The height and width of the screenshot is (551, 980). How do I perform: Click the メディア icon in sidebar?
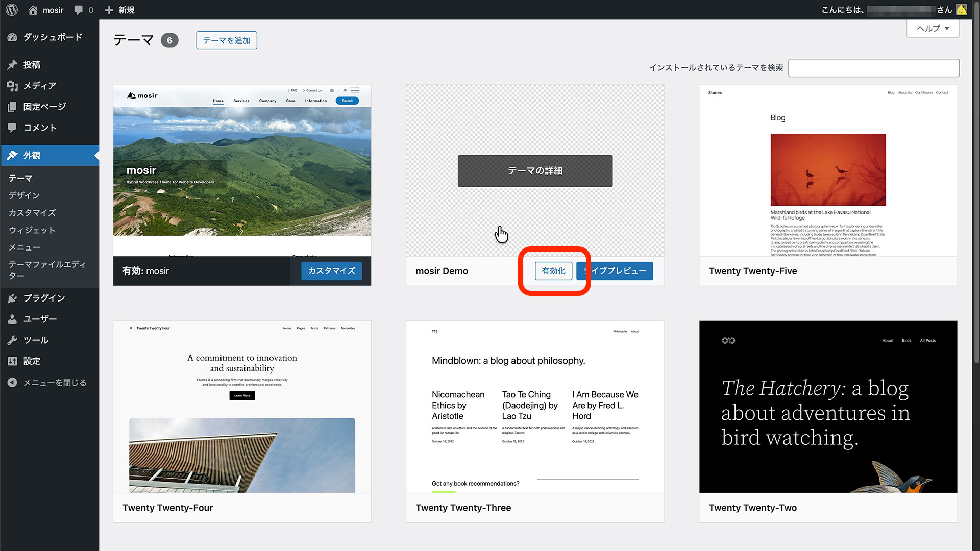[12, 86]
